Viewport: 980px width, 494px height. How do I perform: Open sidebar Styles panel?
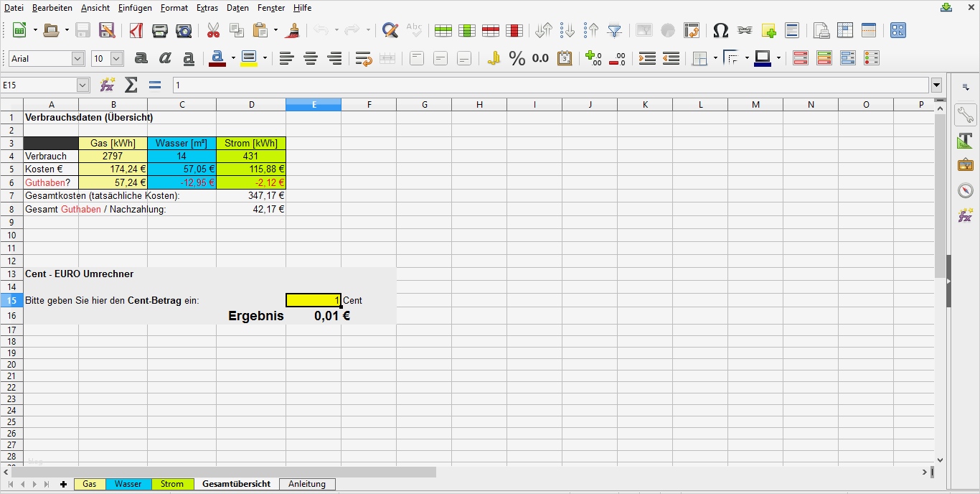click(x=966, y=140)
